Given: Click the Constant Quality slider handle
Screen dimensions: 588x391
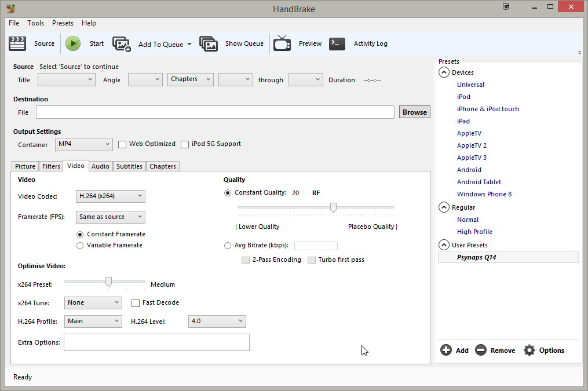Looking at the screenshot, I should (x=333, y=207).
